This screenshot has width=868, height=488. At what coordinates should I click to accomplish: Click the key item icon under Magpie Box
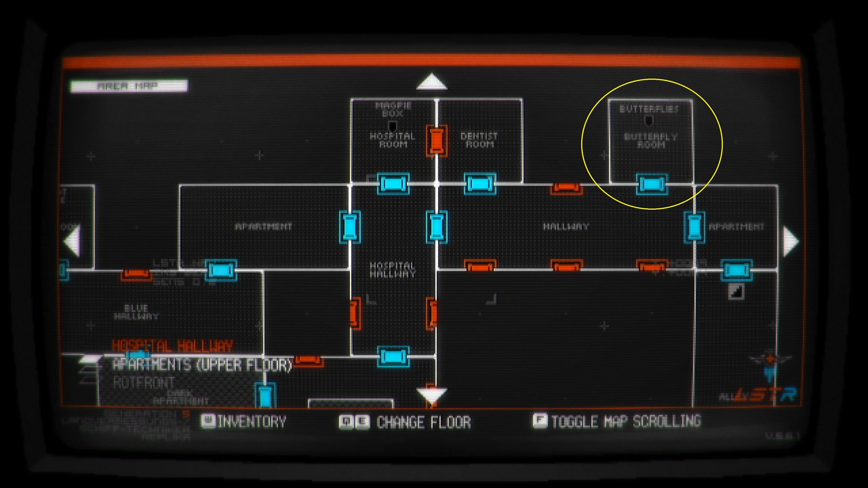click(x=392, y=126)
